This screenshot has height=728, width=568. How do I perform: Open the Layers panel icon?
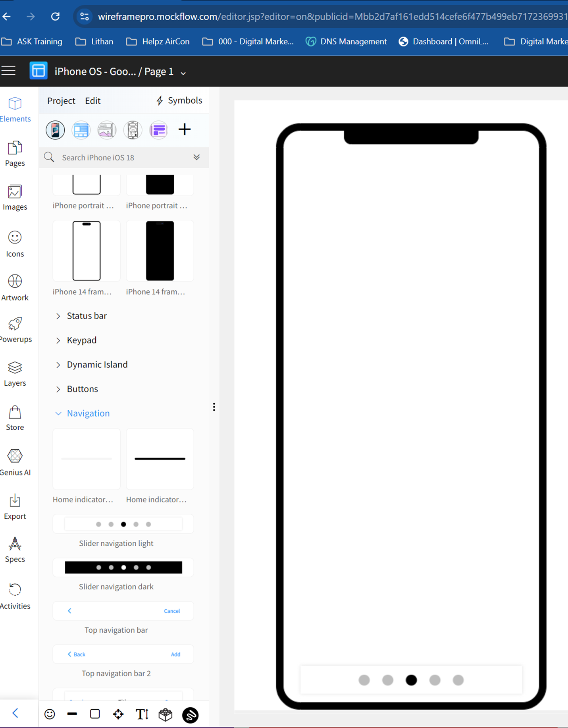tap(15, 373)
